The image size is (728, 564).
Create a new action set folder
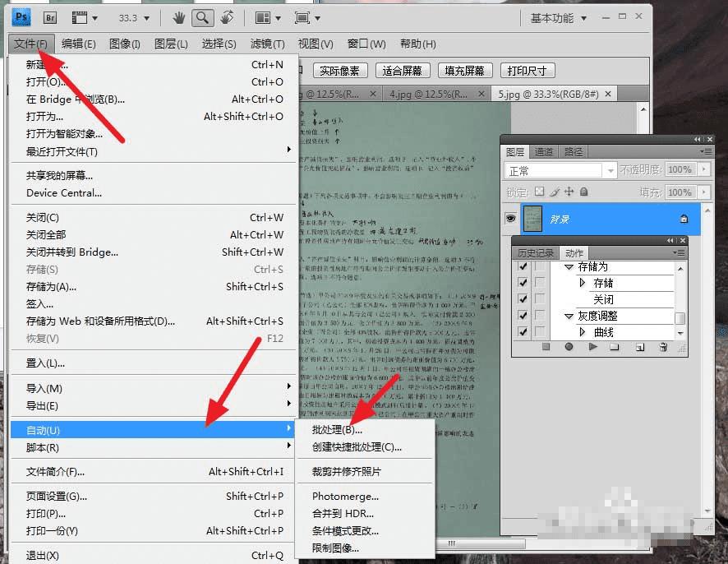615,347
